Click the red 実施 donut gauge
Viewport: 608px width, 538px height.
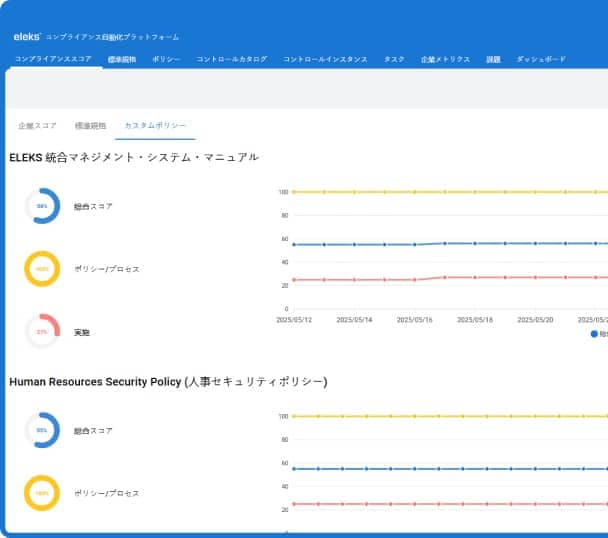pos(42,332)
